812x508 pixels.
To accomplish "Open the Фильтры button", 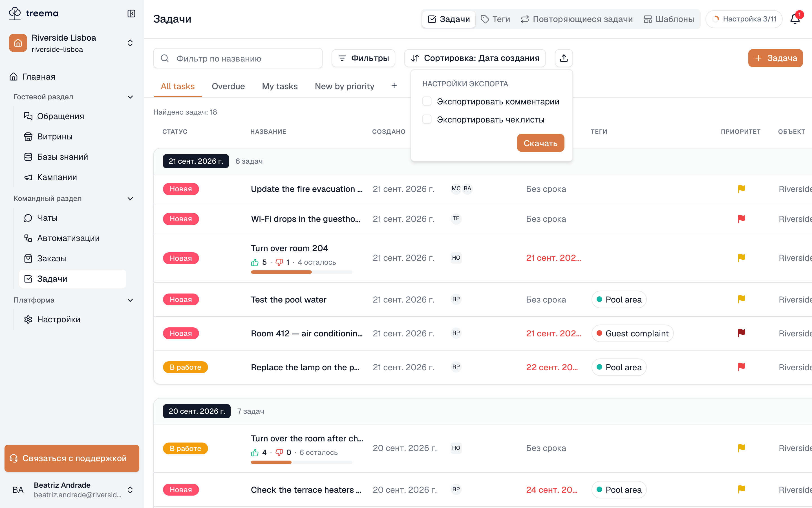I will click(x=363, y=58).
